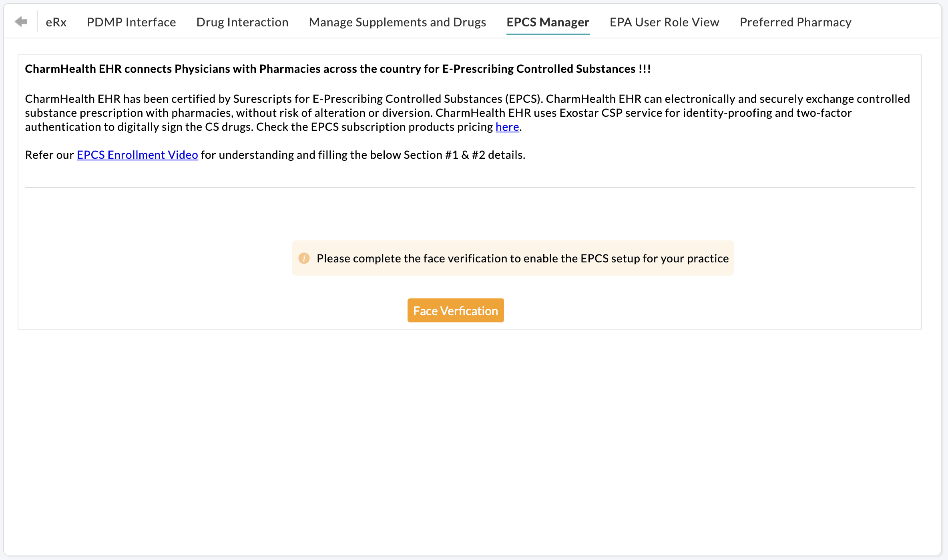This screenshot has height=560, width=948.
Task: Open the eRx tab
Action: 56,22
